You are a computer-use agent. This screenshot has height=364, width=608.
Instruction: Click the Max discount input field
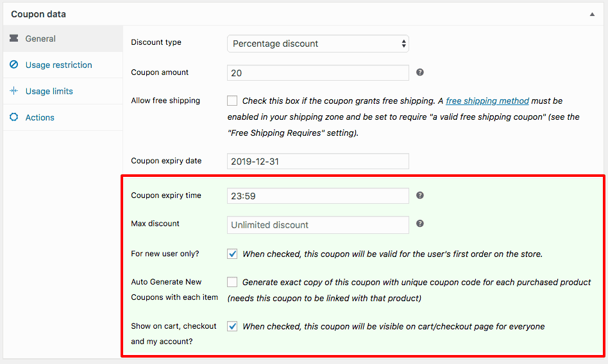coord(318,225)
